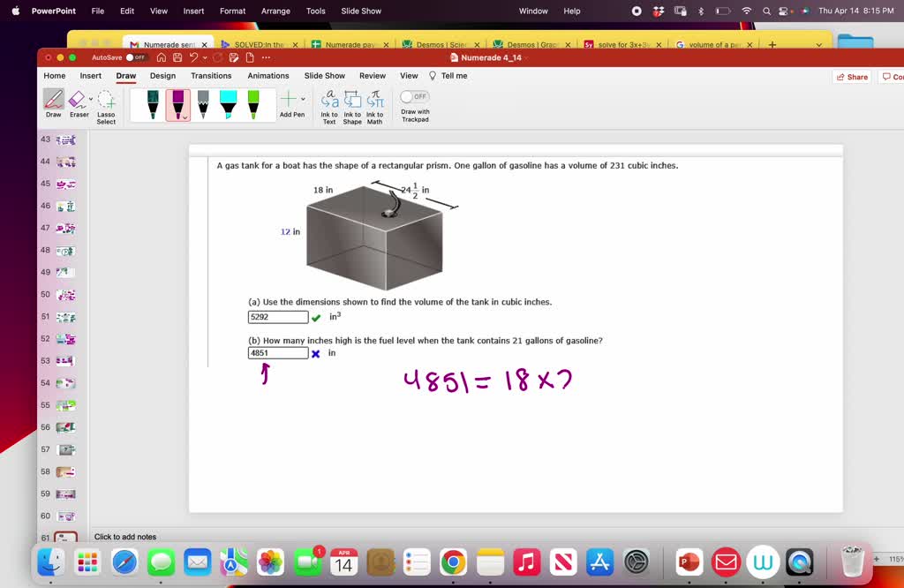Click Ink to Shape conversion

(x=351, y=106)
